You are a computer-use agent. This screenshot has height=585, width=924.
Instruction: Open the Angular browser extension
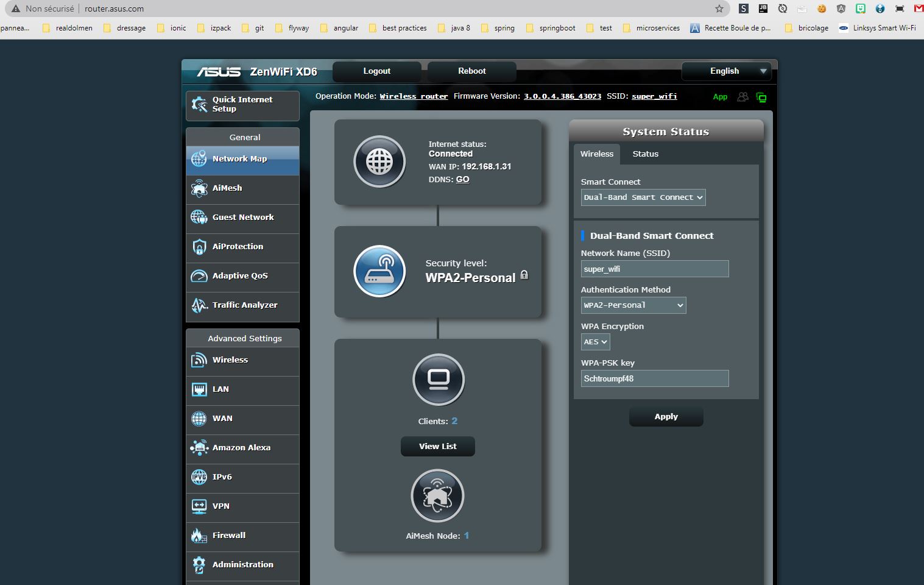tap(841, 9)
